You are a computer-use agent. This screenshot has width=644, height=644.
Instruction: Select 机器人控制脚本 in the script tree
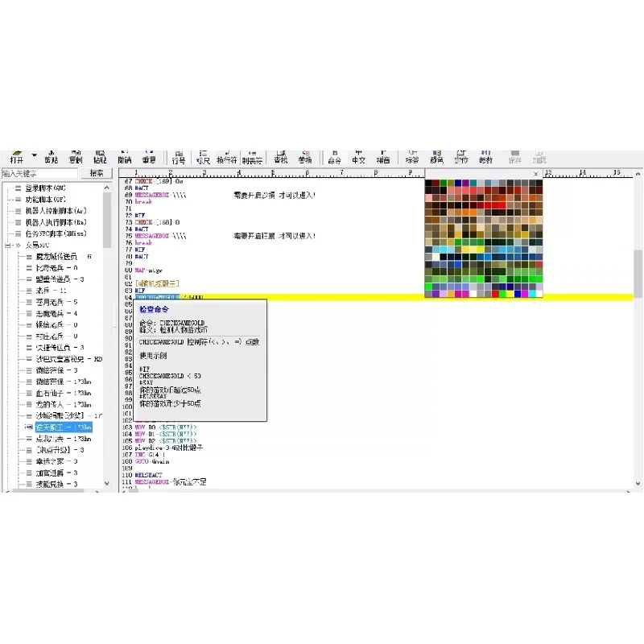[56, 211]
